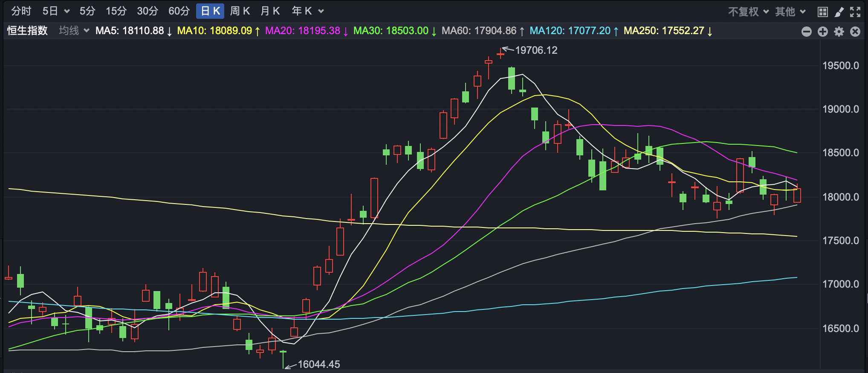Click the minus icon on indicator bar
Image resolution: width=868 pixels, height=373 pixels.
[x=806, y=32]
